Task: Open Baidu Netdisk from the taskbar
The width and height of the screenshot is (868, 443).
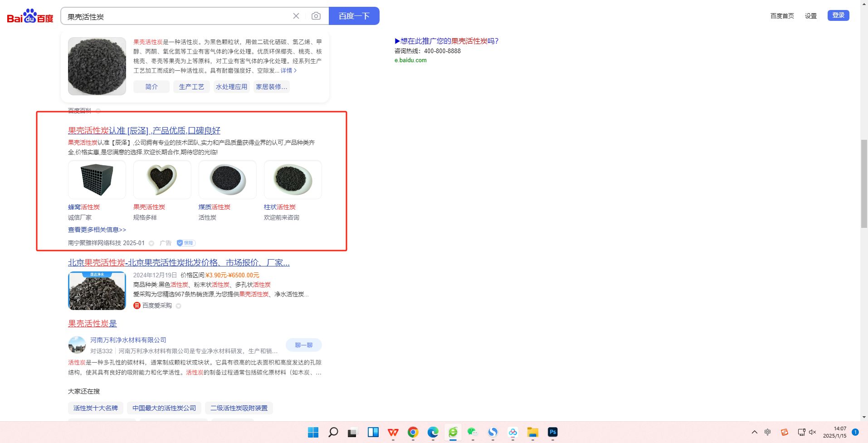Action: pyautogui.click(x=513, y=432)
